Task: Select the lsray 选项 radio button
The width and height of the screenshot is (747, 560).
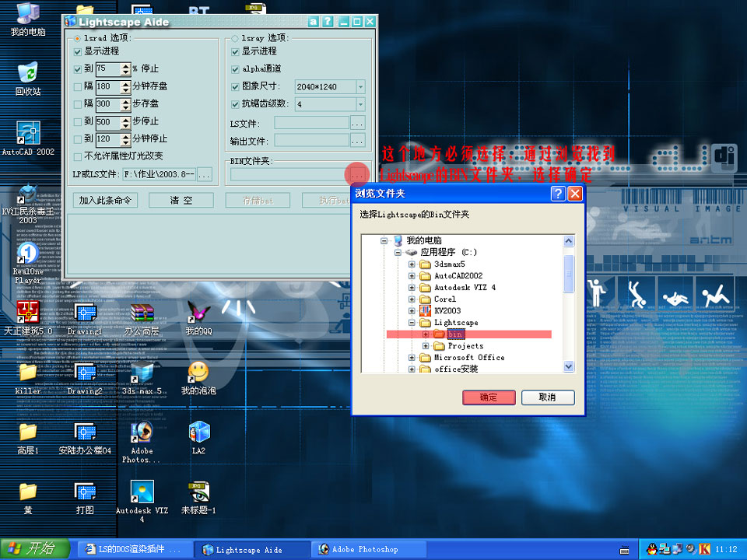Action: 234,38
